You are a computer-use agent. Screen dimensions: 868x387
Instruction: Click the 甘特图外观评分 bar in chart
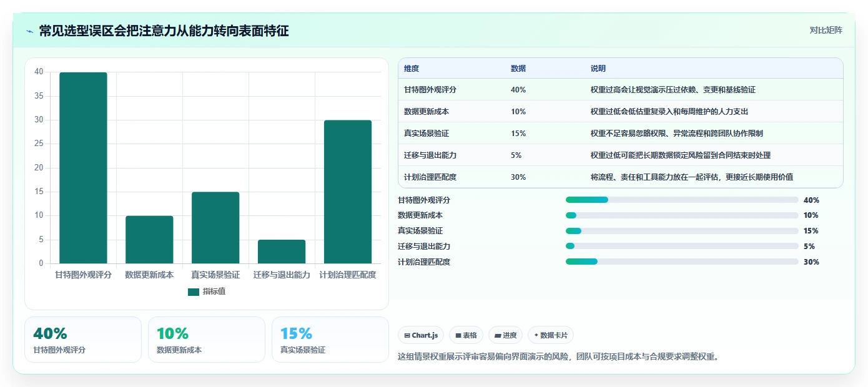[x=83, y=168]
